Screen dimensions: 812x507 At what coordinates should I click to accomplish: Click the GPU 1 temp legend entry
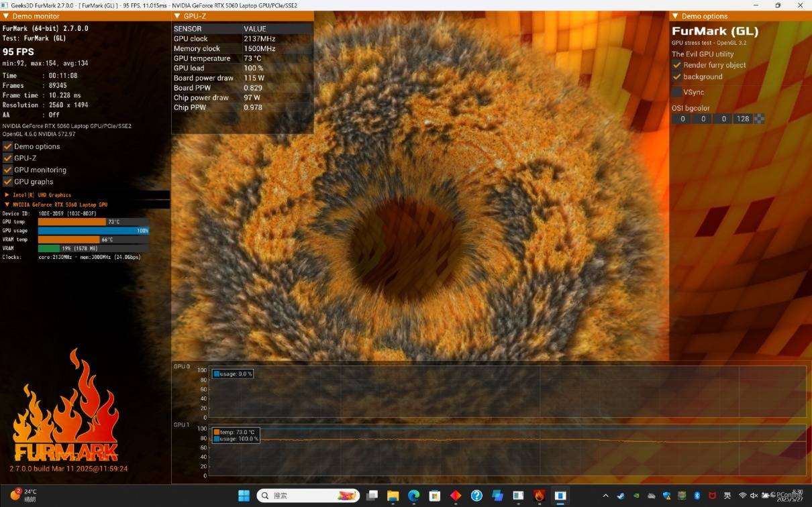pos(234,432)
